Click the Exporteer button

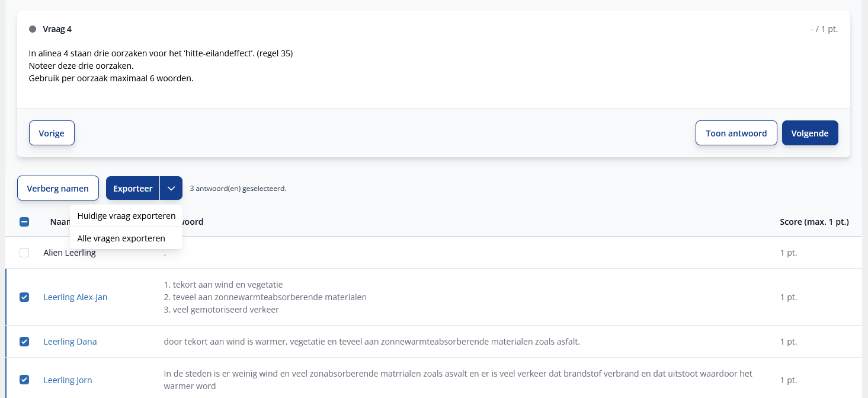133,188
